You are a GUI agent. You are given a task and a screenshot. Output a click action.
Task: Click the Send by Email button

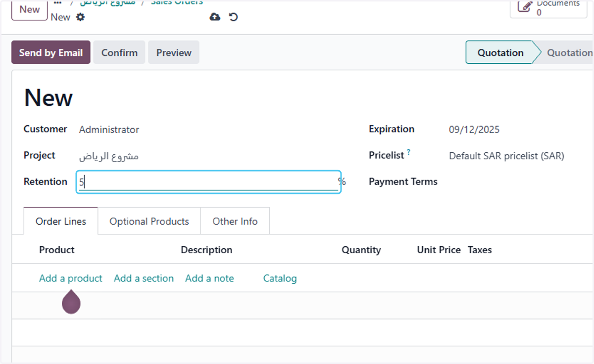[x=51, y=52]
